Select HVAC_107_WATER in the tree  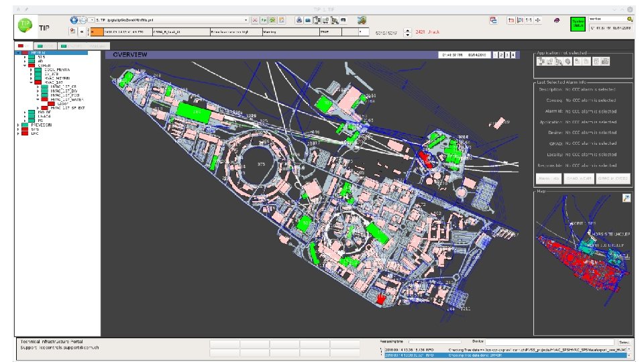[68, 99]
